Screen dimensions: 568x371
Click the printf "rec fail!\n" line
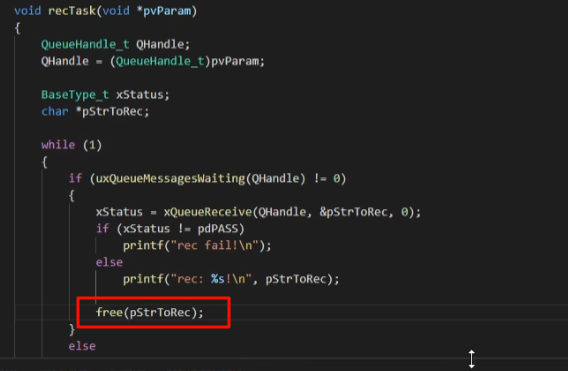click(197, 246)
